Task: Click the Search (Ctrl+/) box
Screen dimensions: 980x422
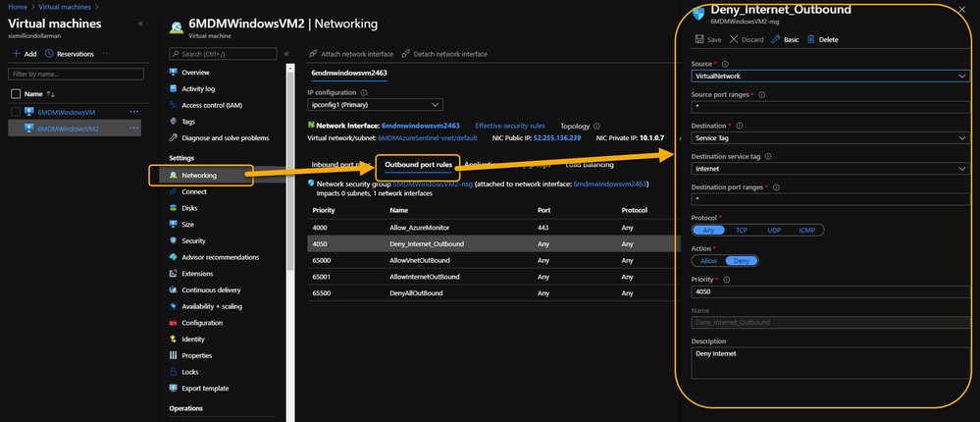Action: click(223, 54)
